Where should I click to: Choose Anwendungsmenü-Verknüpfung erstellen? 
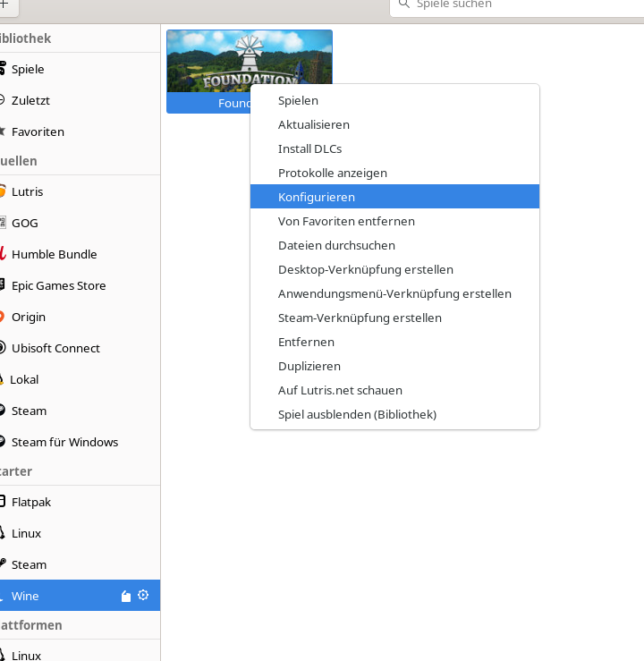click(x=394, y=293)
